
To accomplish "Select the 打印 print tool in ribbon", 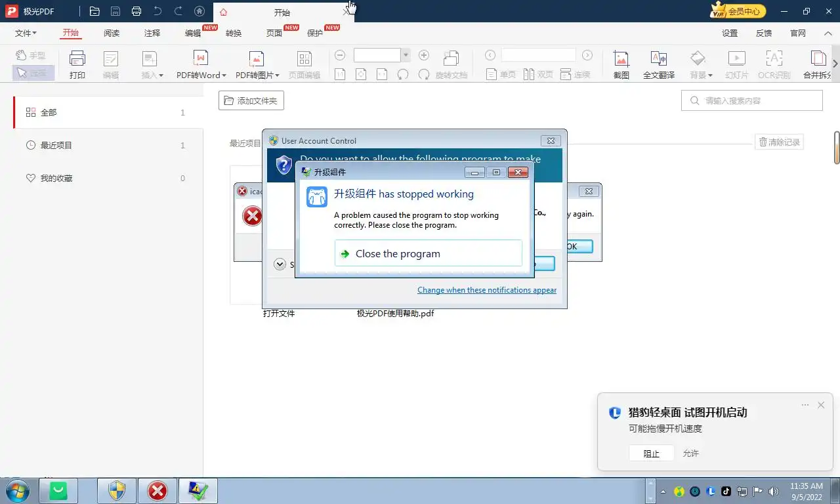I will click(x=77, y=64).
